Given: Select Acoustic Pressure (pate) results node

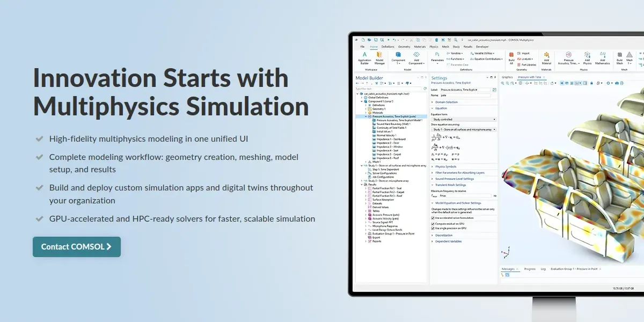Looking at the screenshot, I should 384,215.
